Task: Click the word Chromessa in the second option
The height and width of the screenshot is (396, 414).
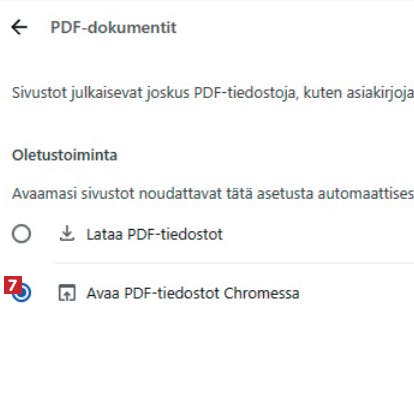Action: pyautogui.click(x=261, y=293)
